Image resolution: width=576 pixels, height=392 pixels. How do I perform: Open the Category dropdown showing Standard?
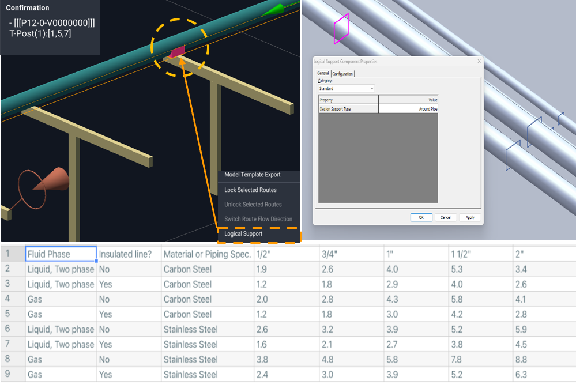[347, 89]
